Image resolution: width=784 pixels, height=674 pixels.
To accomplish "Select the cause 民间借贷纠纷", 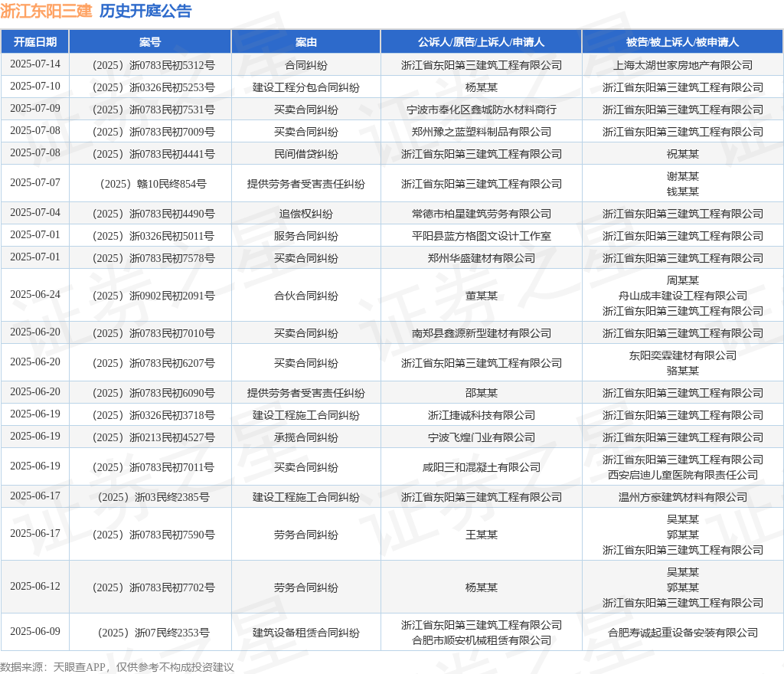I will pos(306,154).
